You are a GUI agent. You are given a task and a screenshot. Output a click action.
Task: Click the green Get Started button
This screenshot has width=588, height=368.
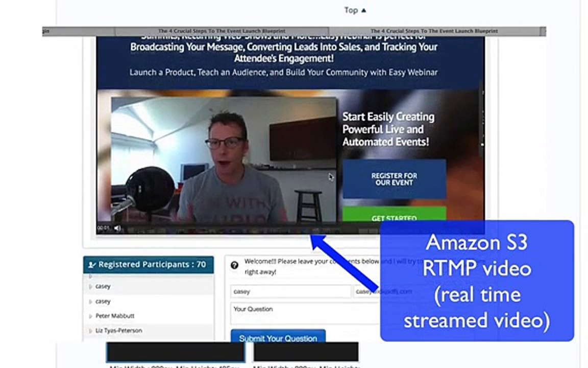pos(394,214)
